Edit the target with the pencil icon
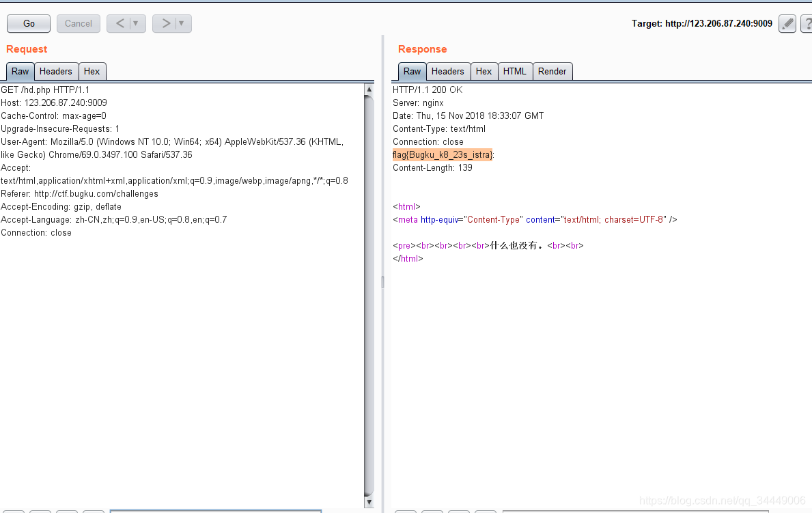Screen dimensions: 812x513 point(787,23)
